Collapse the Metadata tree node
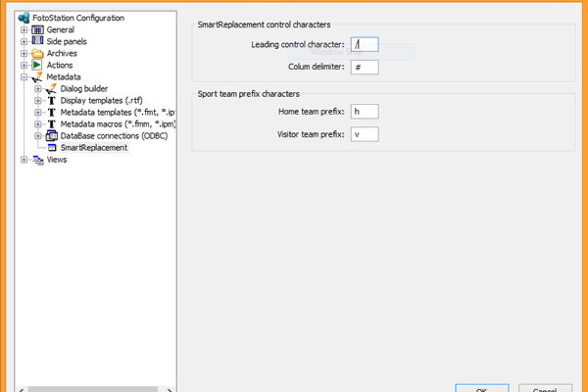The image size is (588, 392). (x=24, y=76)
